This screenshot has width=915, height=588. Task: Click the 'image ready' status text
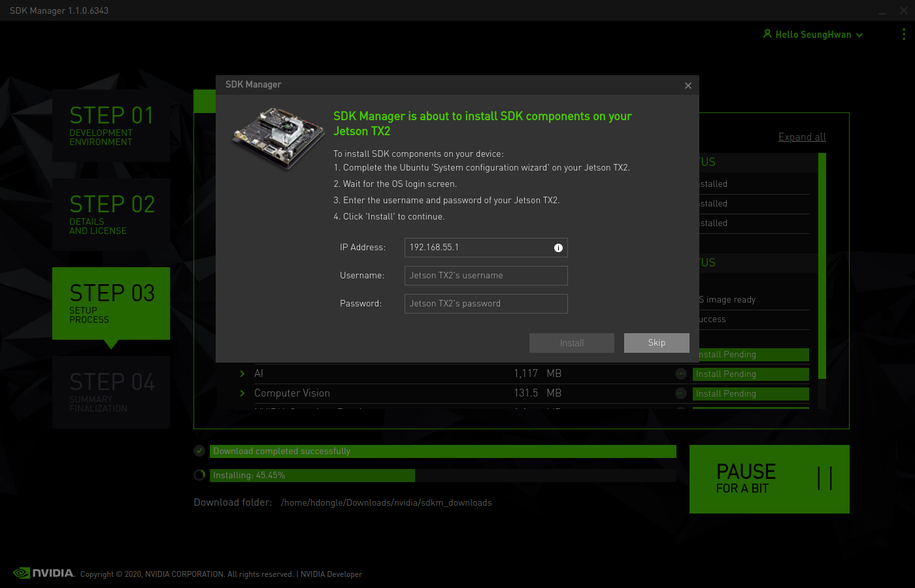tap(731, 300)
